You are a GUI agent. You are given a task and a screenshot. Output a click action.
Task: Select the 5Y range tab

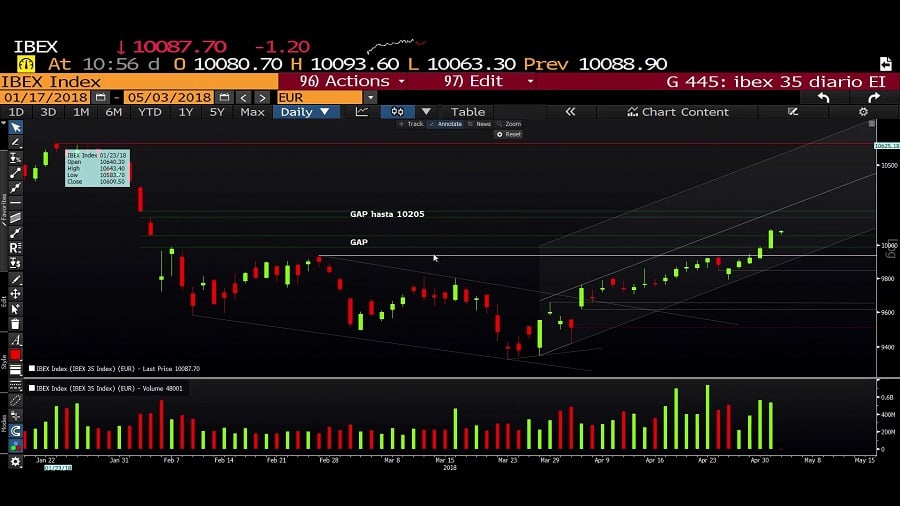(217, 112)
